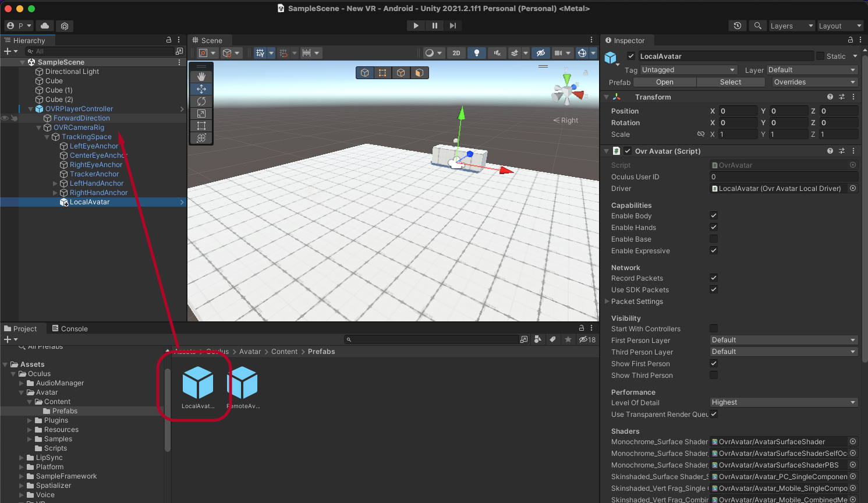Toggle scene lighting bulb icon

[x=477, y=53]
